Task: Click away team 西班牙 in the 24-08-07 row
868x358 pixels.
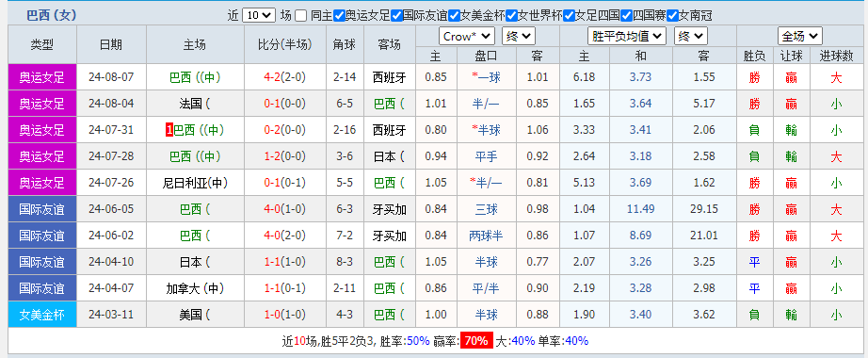Action: (x=390, y=77)
